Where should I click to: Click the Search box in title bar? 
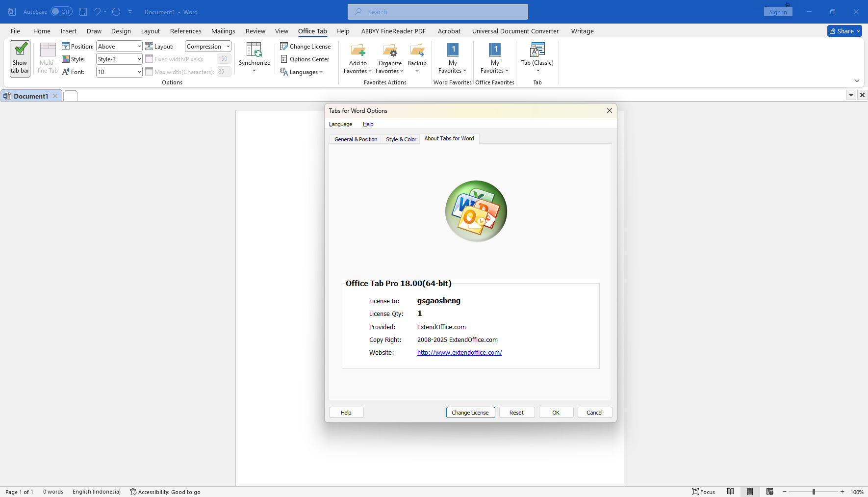click(x=437, y=12)
